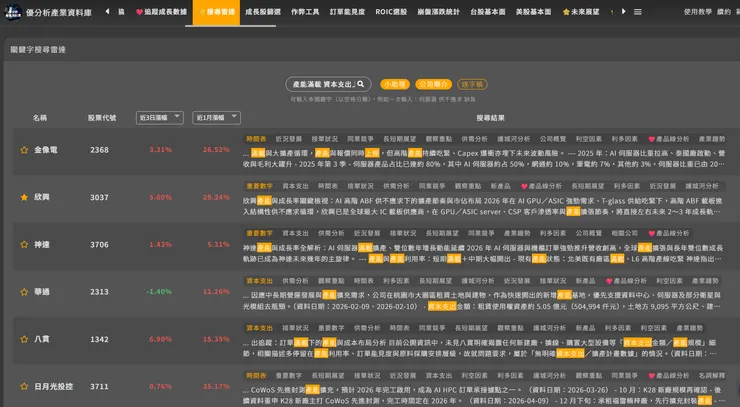
Task: Click the stock name 華通
Action: [x=42, y=292]
